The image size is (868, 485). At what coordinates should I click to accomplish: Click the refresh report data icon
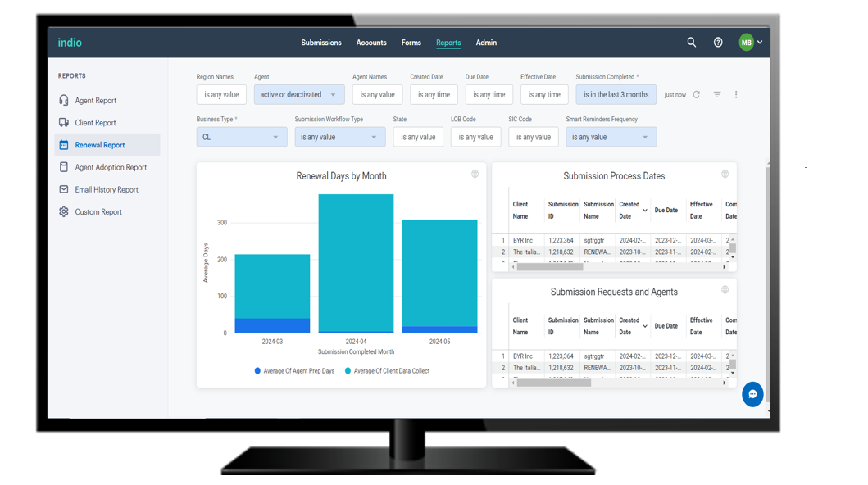(x=697, y=95)
